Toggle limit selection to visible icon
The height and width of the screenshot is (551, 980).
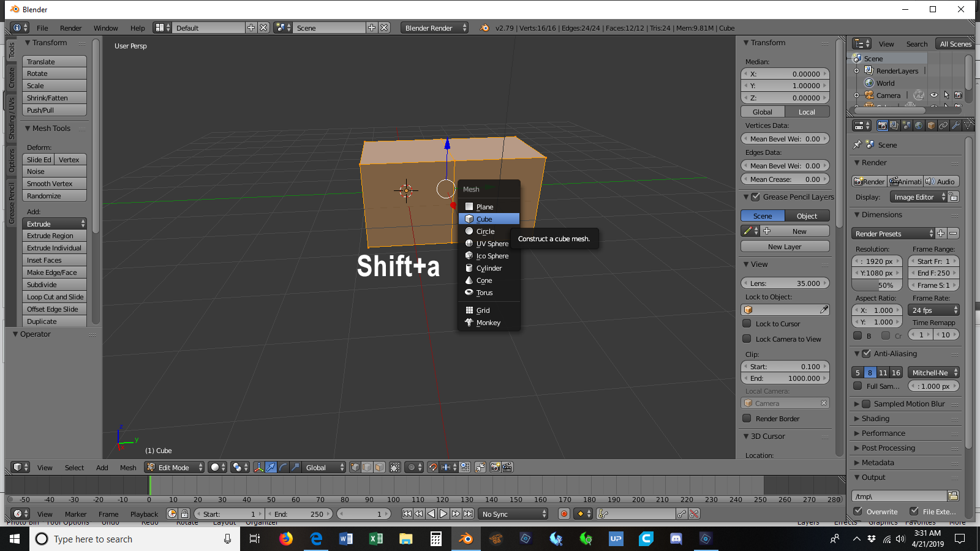pyautogui.click(x=395, y=467)
